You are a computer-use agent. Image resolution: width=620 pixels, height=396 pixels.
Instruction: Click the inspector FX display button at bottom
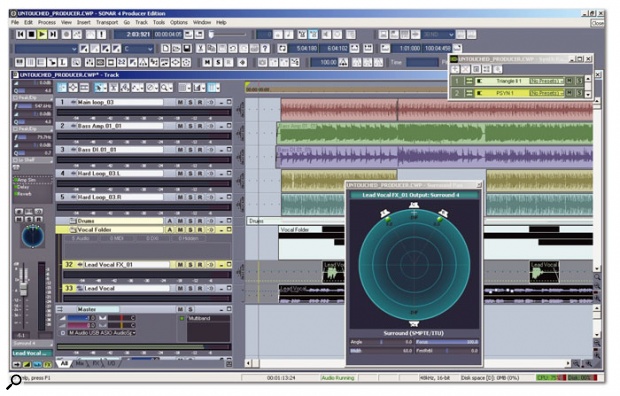tap(47, 364)
